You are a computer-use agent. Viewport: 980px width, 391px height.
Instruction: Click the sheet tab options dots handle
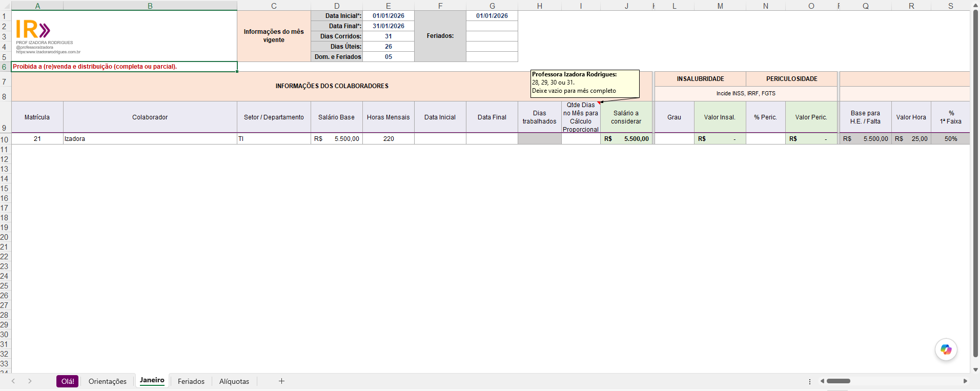tap(810, 381)
